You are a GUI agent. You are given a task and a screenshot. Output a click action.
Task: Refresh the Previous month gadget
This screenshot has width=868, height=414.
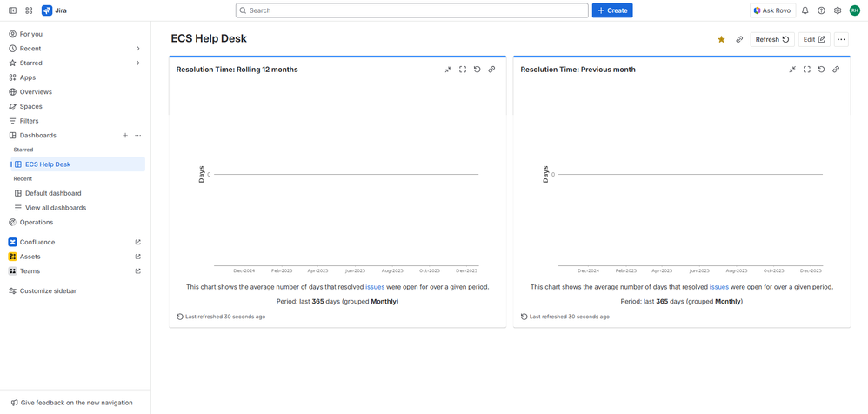(822, 70)
